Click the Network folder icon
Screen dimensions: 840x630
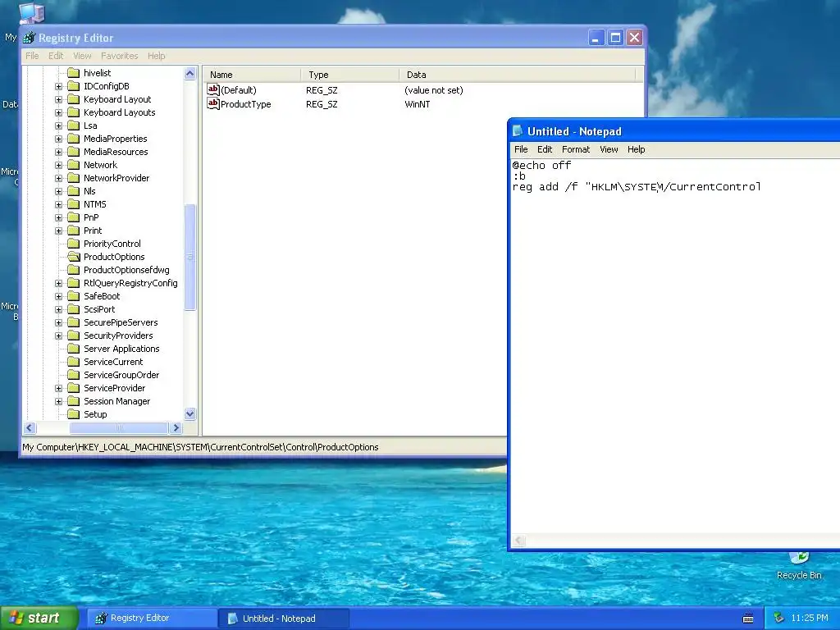click(x=73, y=165)
